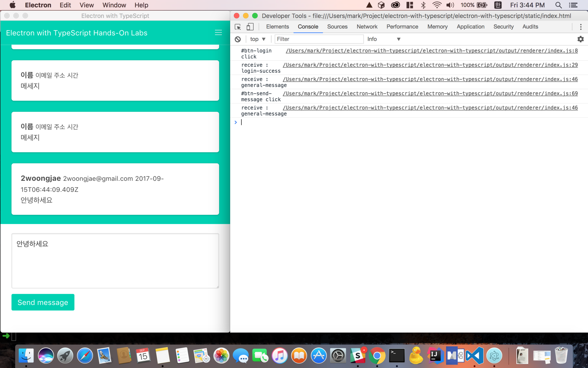
Task: Toggle the hamburger menu in app header
Action: (218, 33)
